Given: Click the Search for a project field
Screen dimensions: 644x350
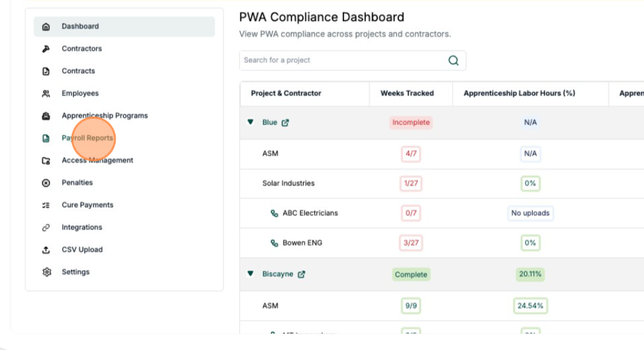Looking at the screenshot, I should point(343,60).
